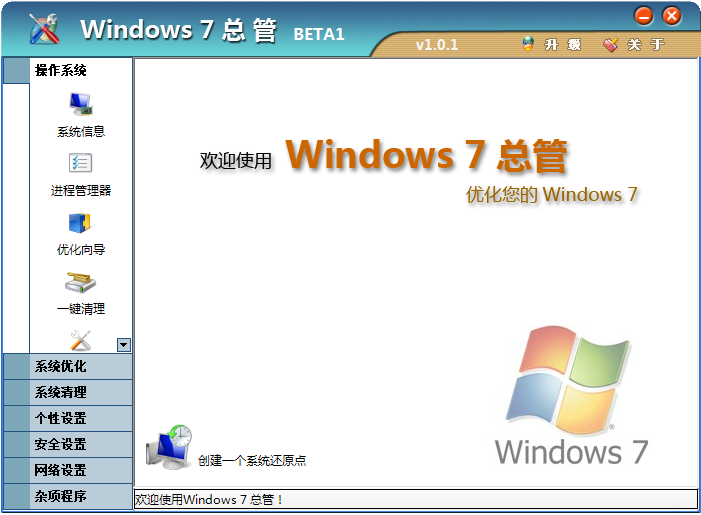This screenshot has height=515, width=701.
Task: Expand the 杂项程序 section
Action: click(68, 496)
